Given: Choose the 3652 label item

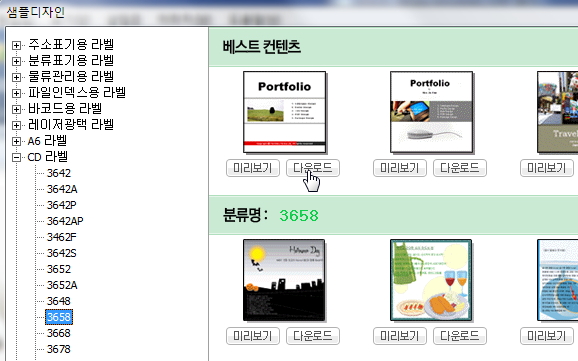Looking at the screenshot, I should click(59, 269).
